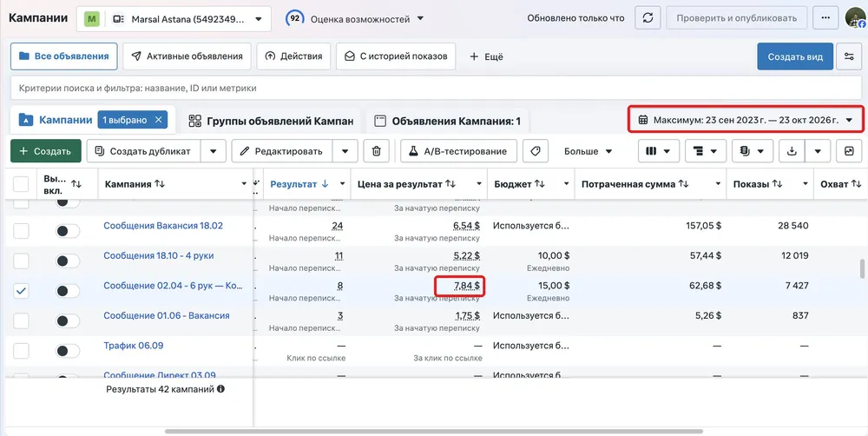868x436 pixels.
Task: Open 'Кампания' column options arrow
Action: pyautogui.click(x=244, y=184)
